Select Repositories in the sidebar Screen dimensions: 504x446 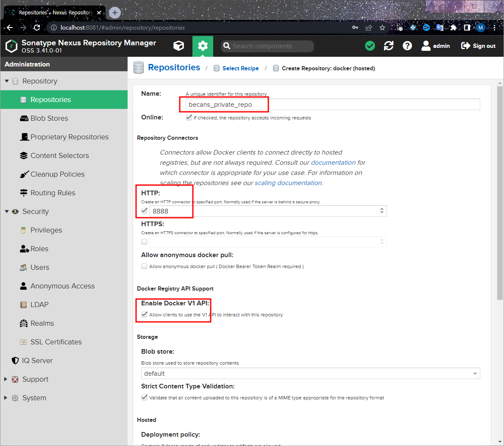point(64,100)
